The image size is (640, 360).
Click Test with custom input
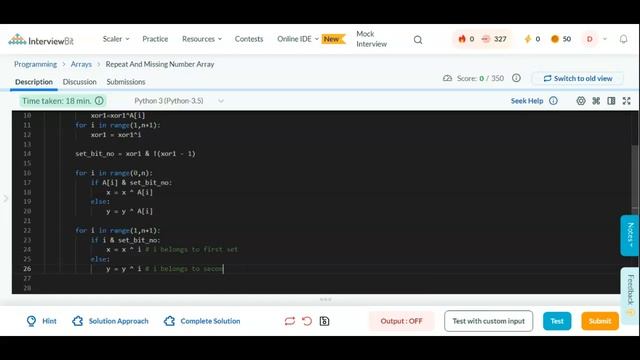[x=488, y=321]
